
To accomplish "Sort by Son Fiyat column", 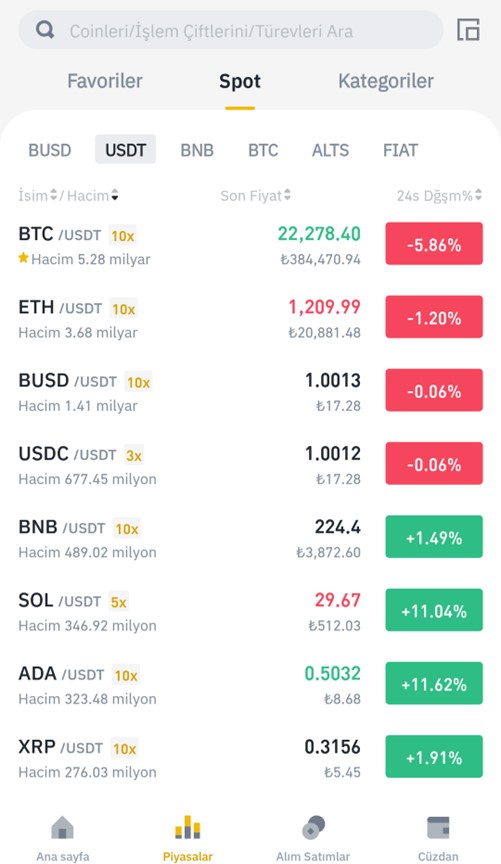I will tap(256, 196).
